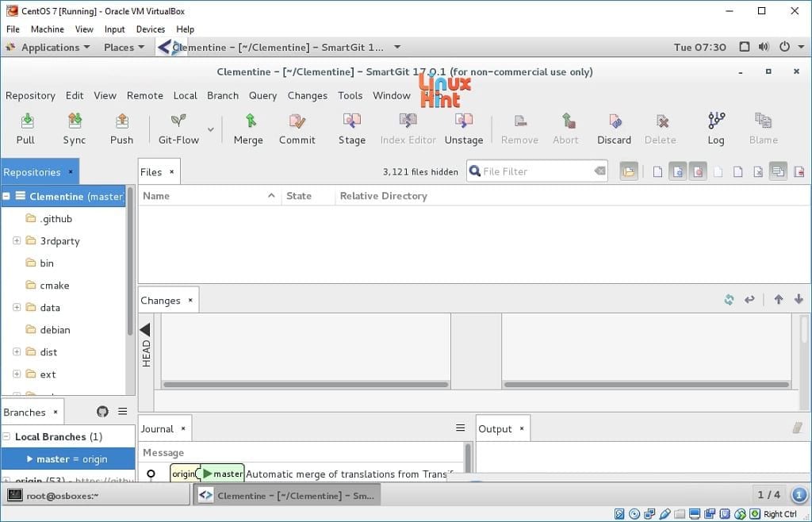The width and height of the screenshot is (812, 522).
Task: Toggle the folder view button in Files toolbar
Action: [629, 172]
